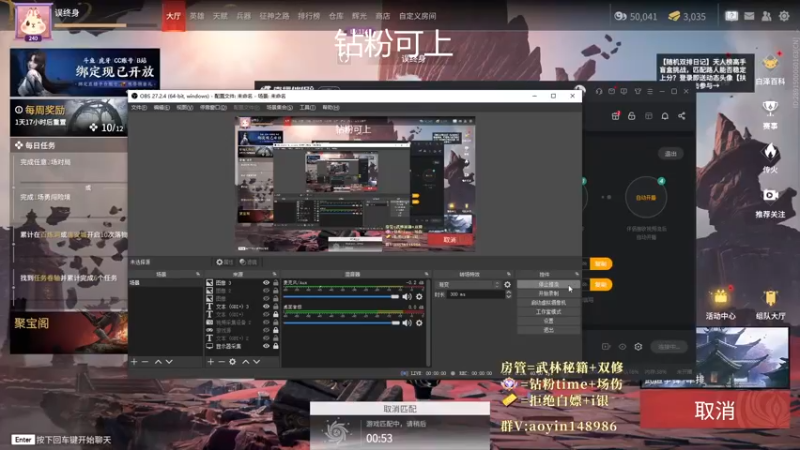Viewport: 800px width, 450px height.
Task: Open game help question mark icon
Action: 732,16
